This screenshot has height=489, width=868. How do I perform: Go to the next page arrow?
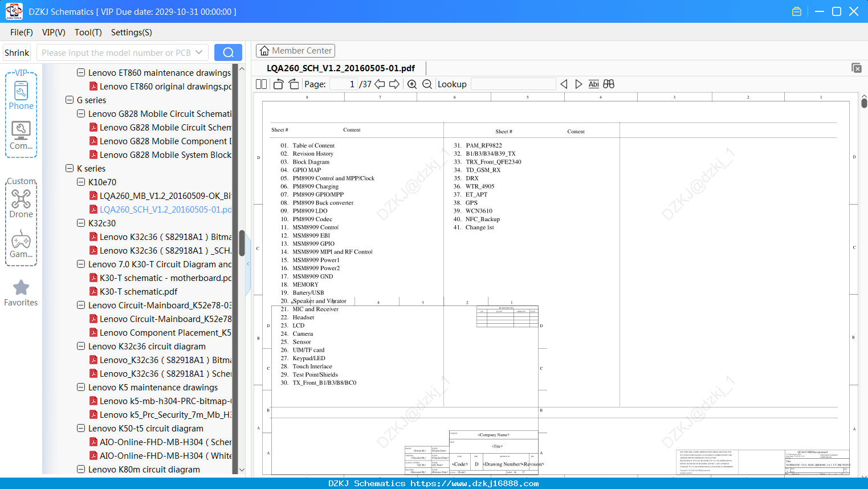pyautogui.click(x=394, y=84)
